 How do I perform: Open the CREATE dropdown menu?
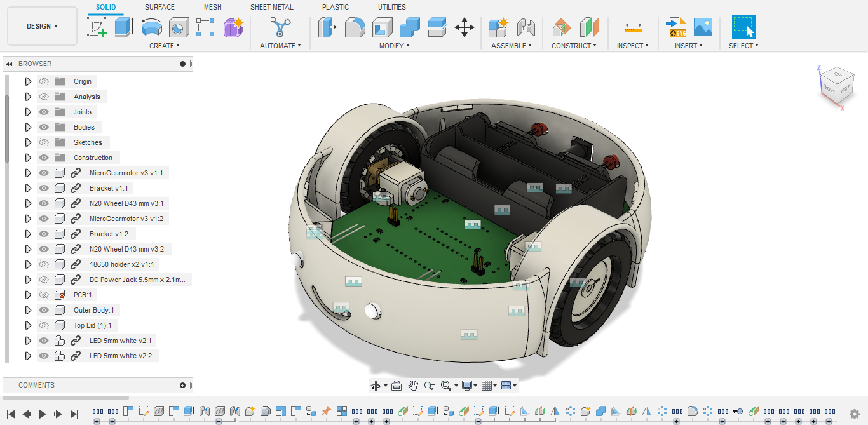[165, 45]
